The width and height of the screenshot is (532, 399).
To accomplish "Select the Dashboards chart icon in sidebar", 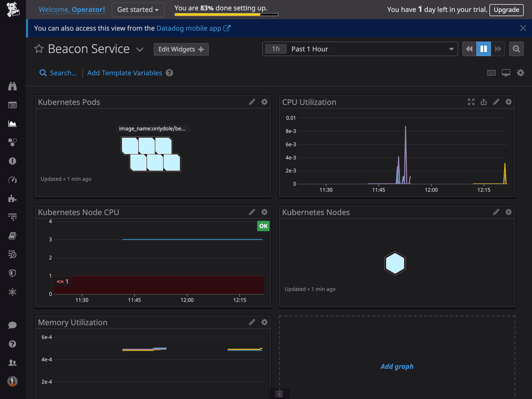I will (12, 124).
